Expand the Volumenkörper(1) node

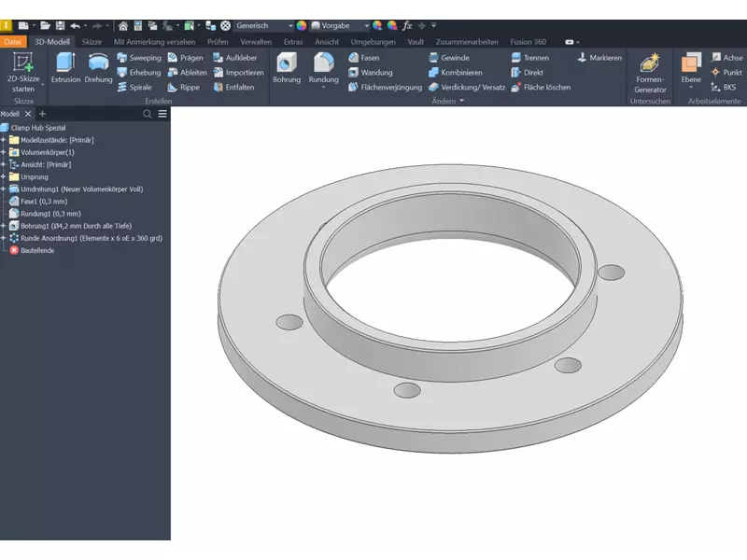point(4,152)
